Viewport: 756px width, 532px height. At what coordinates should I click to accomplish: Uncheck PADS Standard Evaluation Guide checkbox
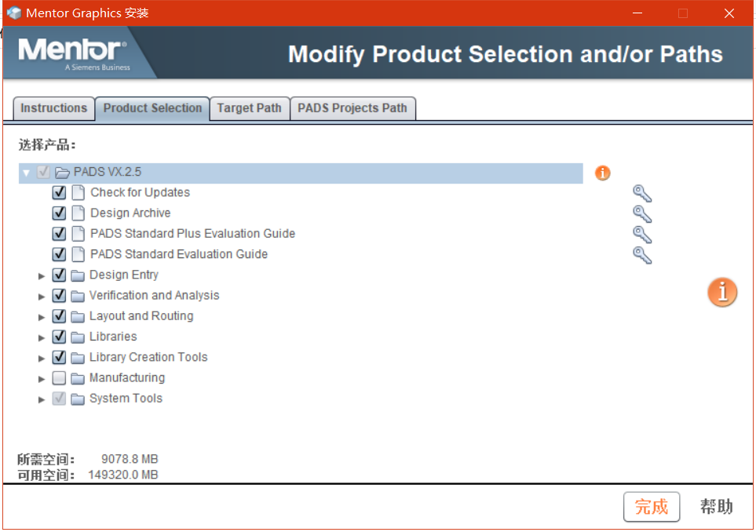(x=59, y=254)
